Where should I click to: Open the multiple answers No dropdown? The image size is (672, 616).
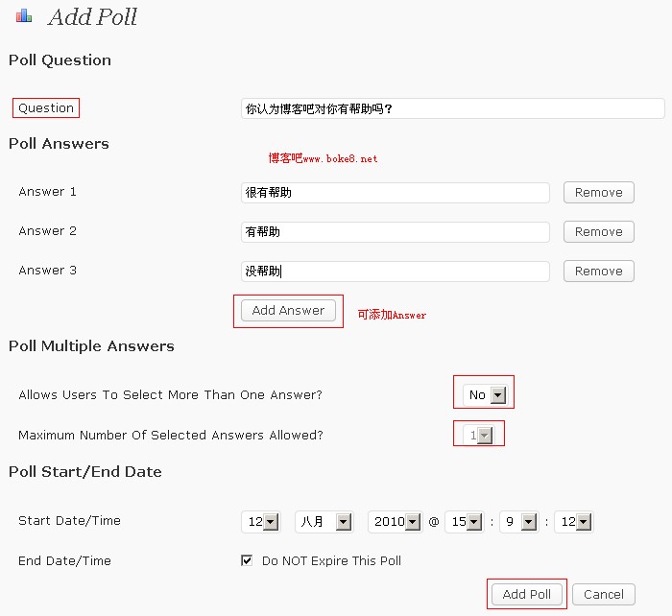tap(485, 394)
